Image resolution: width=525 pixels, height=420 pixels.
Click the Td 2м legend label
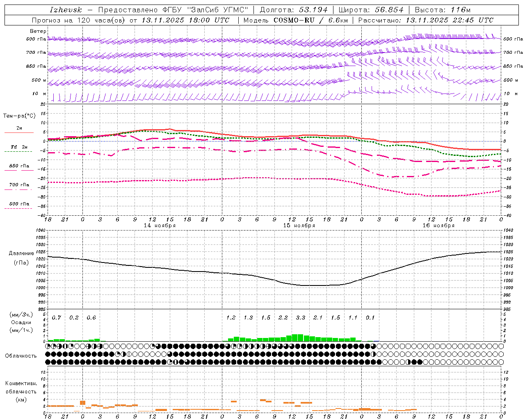pos(19,147)
